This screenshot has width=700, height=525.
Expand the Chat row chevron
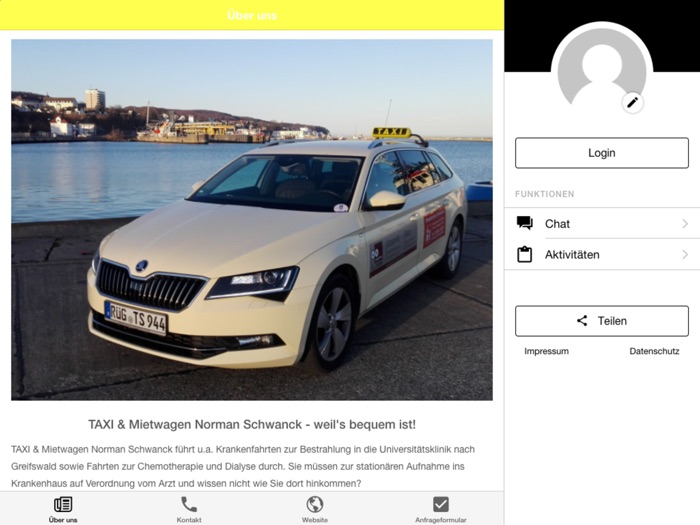(685, 223)
